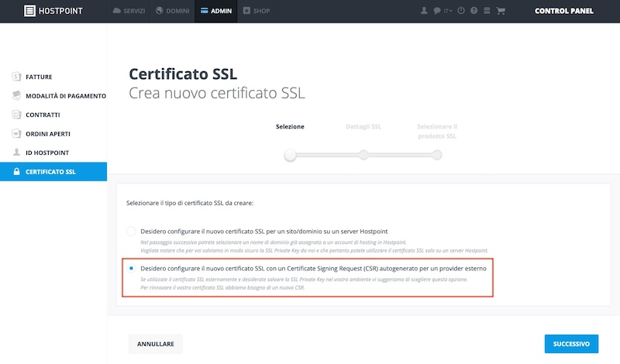
Task: Click the last progress step marker
Action: (437, 155)
